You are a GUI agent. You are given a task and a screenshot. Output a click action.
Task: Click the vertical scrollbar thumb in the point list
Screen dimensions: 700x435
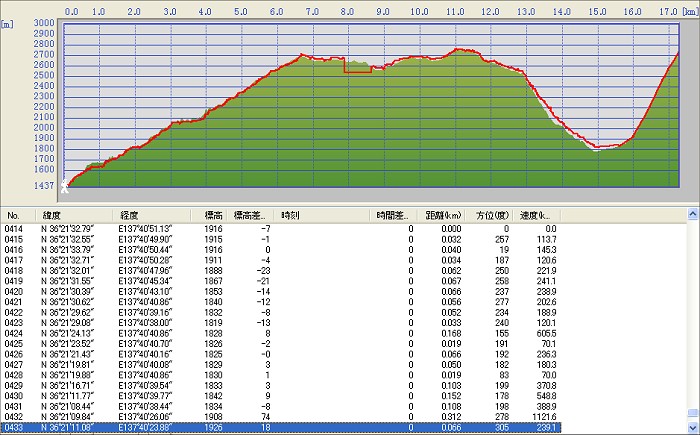tap(692, 412)
